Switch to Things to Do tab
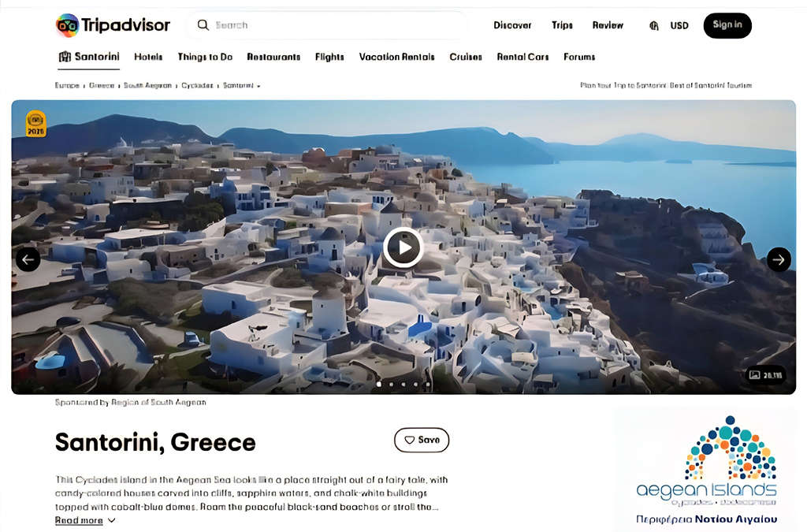807x532 pixels. click(x=205, y=57)
